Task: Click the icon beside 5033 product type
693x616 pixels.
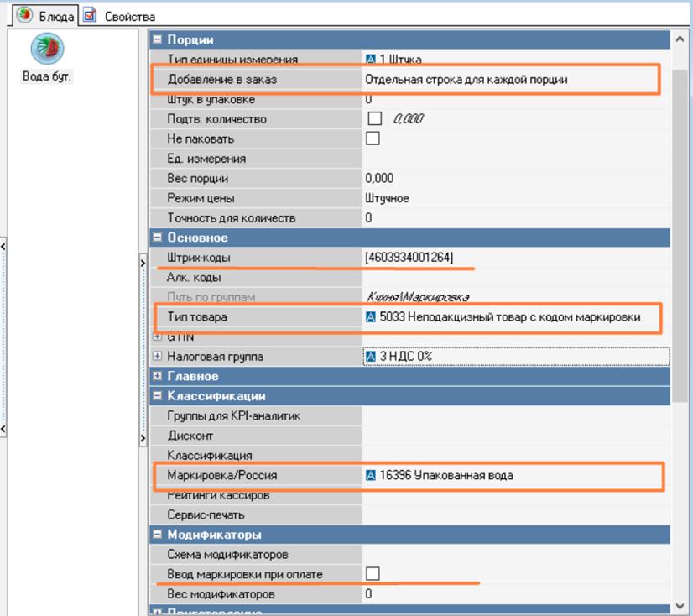Action: 371,317
